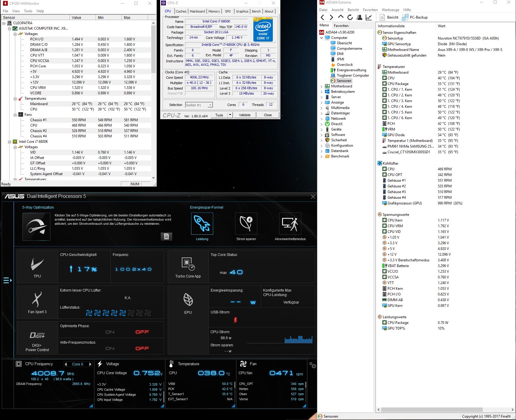The image size is (516, 420).
Task: Open the 5-Way Optimization report document icon
Action: point(167,236)
